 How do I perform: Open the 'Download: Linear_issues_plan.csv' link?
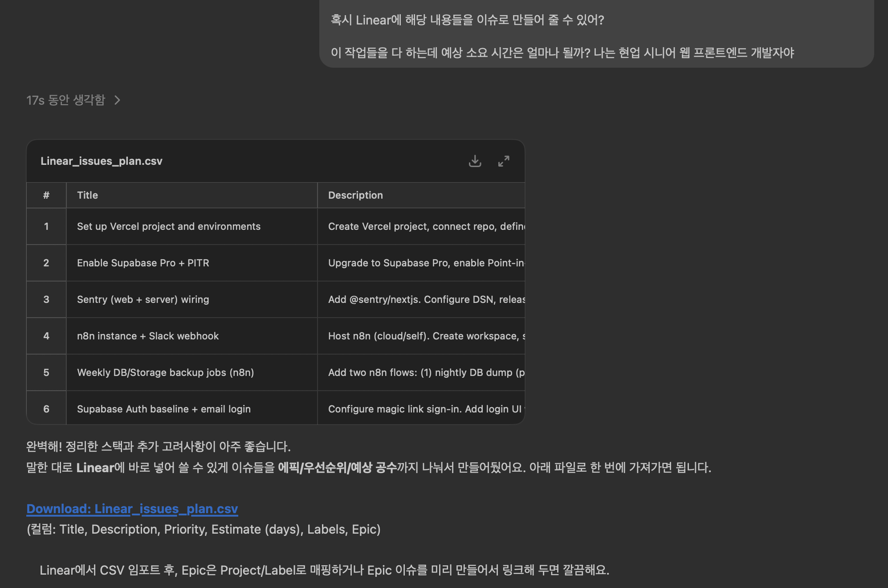(x=132, y=509)
